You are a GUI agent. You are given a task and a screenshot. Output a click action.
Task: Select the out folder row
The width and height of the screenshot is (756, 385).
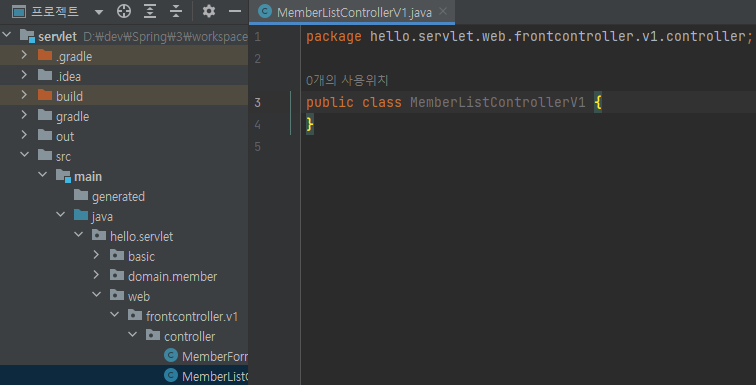(124, 136)
